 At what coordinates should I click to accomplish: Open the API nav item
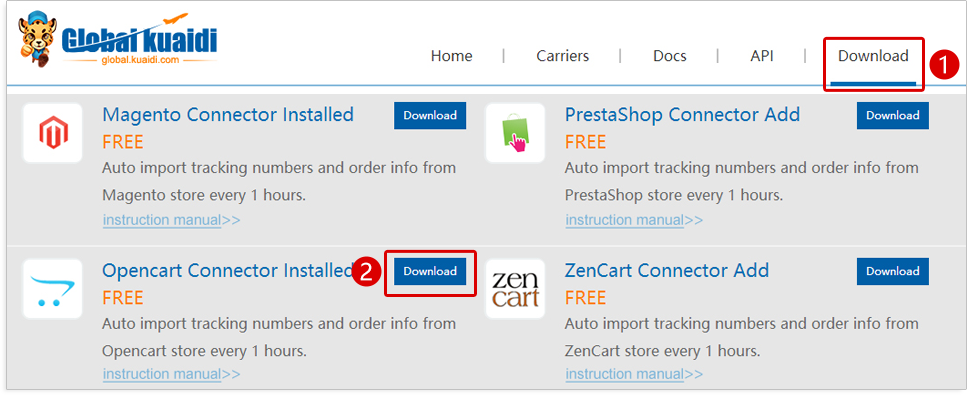[x=762, y=56]
